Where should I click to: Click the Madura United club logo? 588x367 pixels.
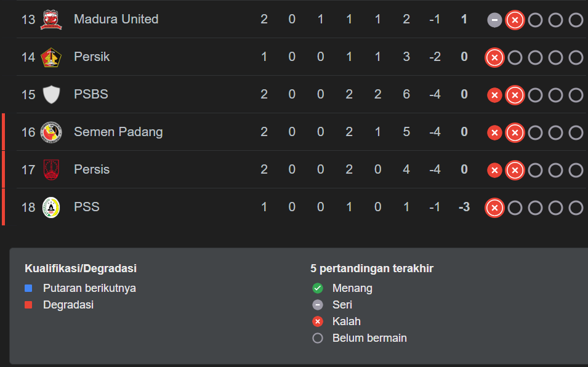[x=51, y=20]
